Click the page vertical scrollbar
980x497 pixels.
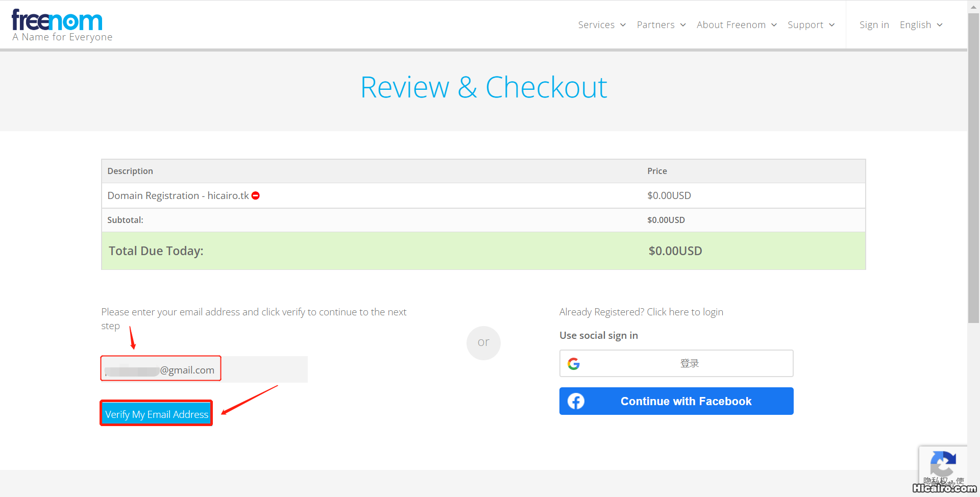pos(973,168)
